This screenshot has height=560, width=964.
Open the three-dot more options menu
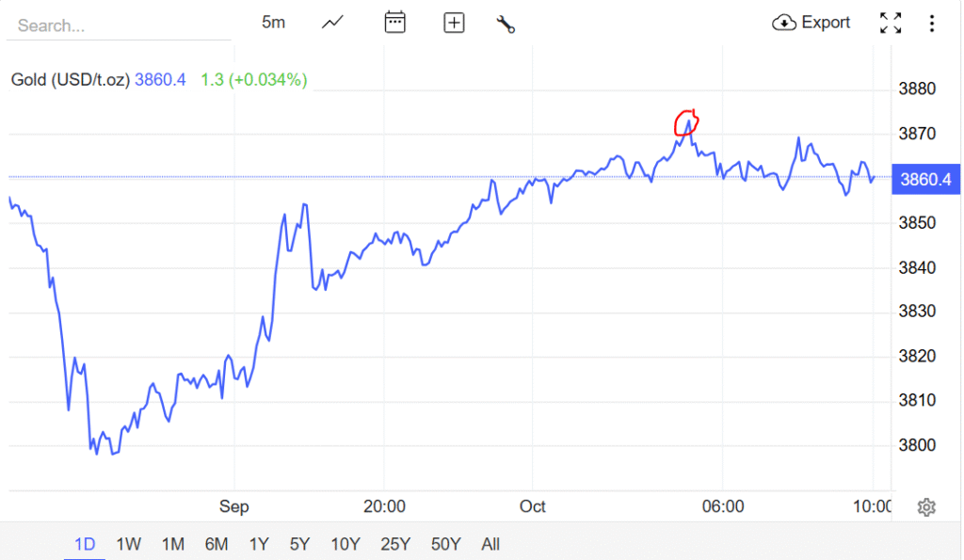click(x=932, y=23)
